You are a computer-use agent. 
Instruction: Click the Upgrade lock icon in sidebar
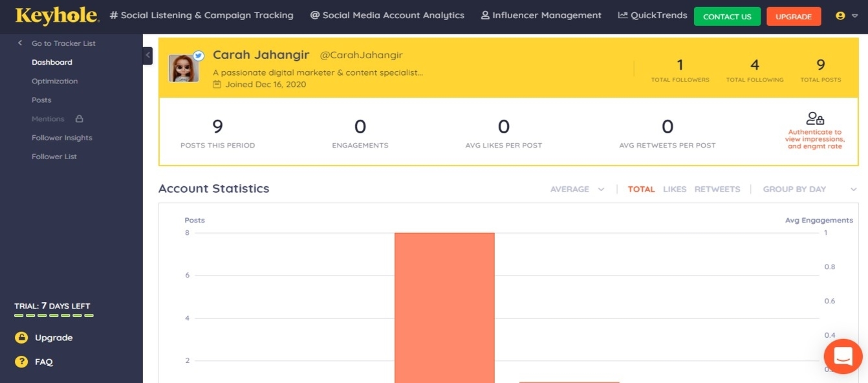tap(22, 338)
